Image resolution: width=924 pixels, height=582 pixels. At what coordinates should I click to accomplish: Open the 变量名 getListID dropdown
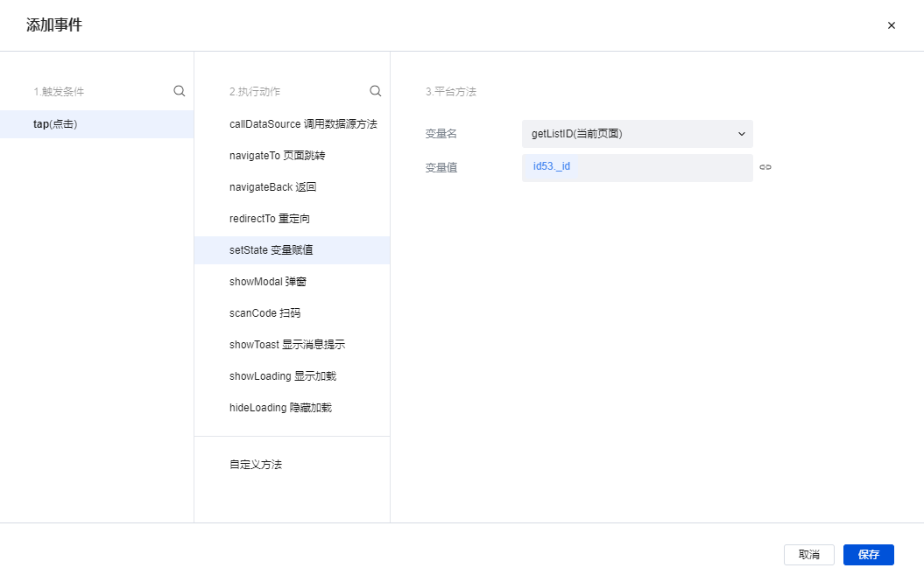(637, 134)
